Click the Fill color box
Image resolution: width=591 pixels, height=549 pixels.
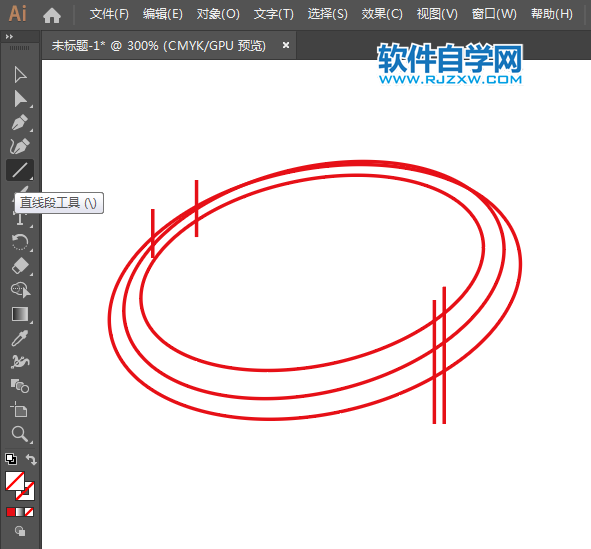(x=15, y=481)
